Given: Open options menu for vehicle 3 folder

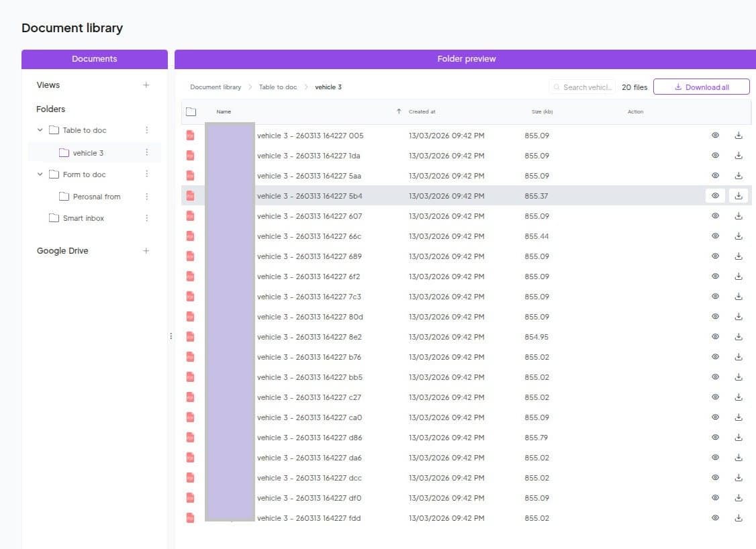Looking at the screenshot, I should pos(146,152).
